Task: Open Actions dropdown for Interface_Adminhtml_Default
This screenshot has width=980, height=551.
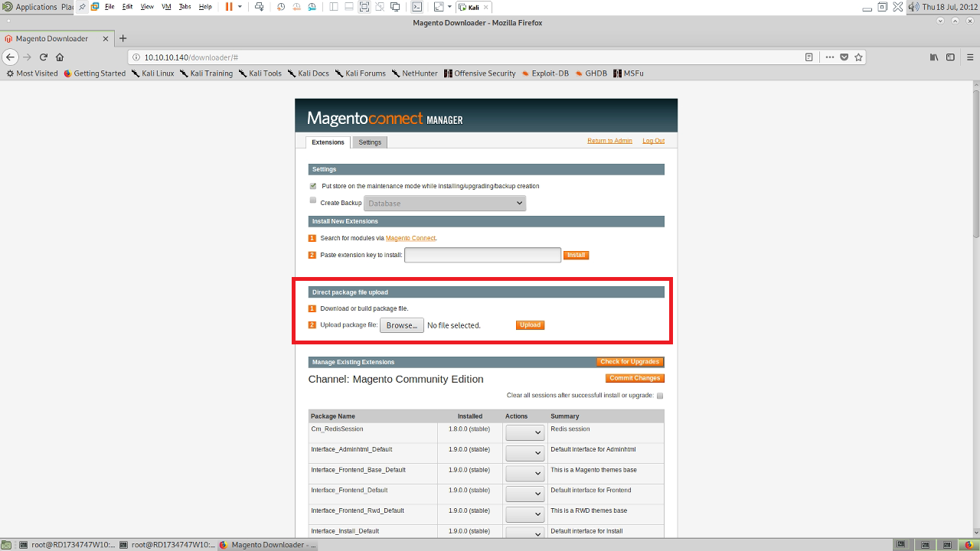Action: pos(524,453)
